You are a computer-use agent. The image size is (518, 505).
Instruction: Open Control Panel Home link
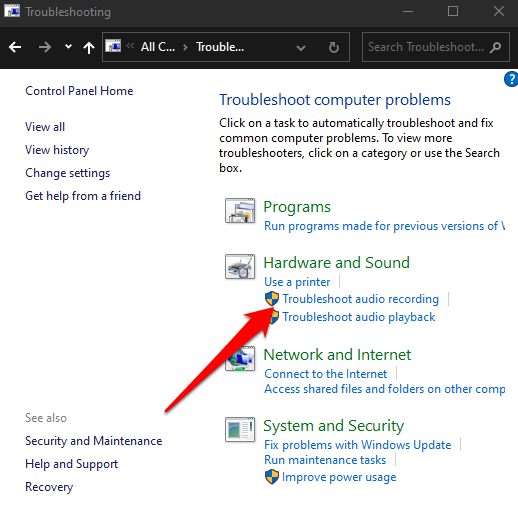coord(79,91)
